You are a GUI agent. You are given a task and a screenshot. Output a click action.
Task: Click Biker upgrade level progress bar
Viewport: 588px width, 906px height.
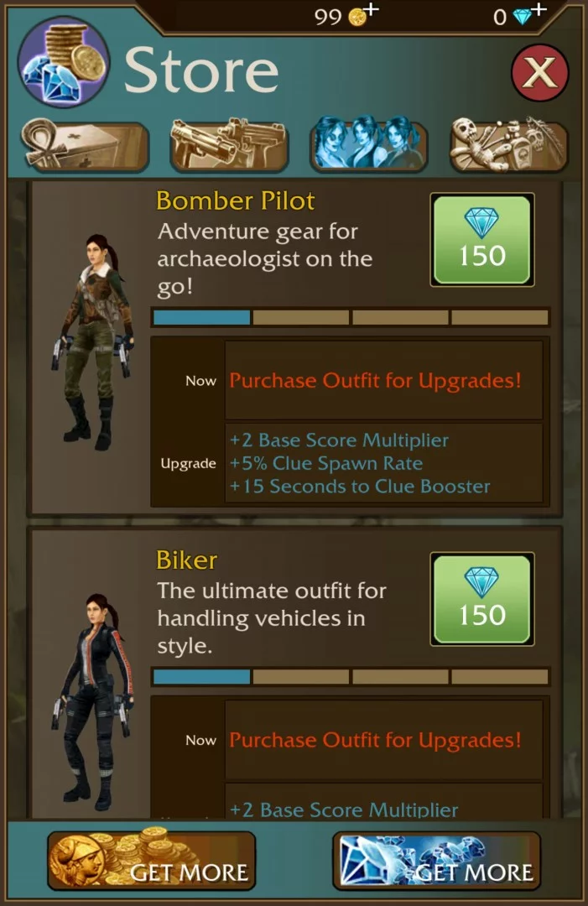pyautogui.click(x=351, y=677)
